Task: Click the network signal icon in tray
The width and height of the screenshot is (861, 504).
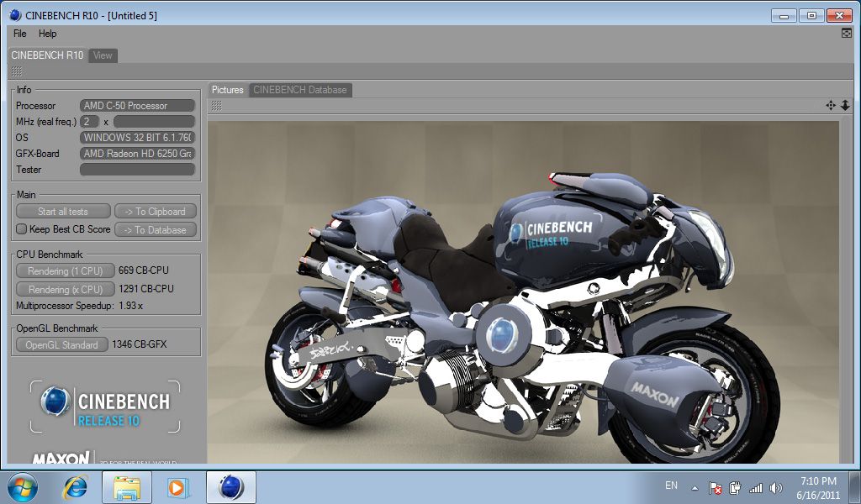Action: coord(755,487)
